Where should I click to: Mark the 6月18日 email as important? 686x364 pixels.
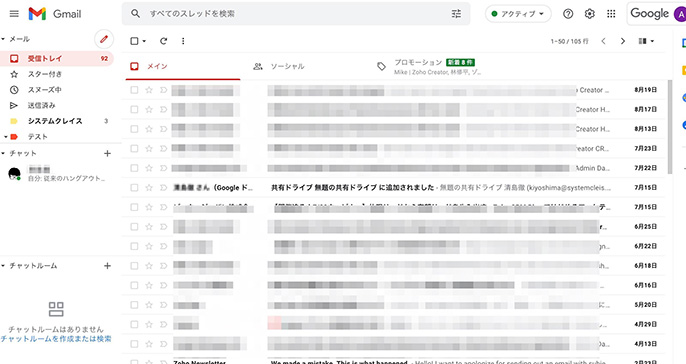[x=164, y=266]
